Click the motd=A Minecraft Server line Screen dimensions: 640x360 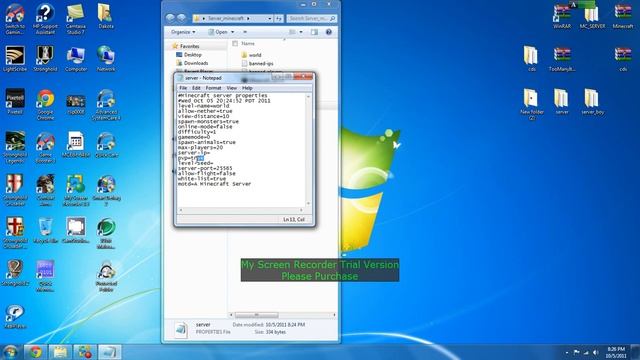pyautogui.click(x=214, y=184)
